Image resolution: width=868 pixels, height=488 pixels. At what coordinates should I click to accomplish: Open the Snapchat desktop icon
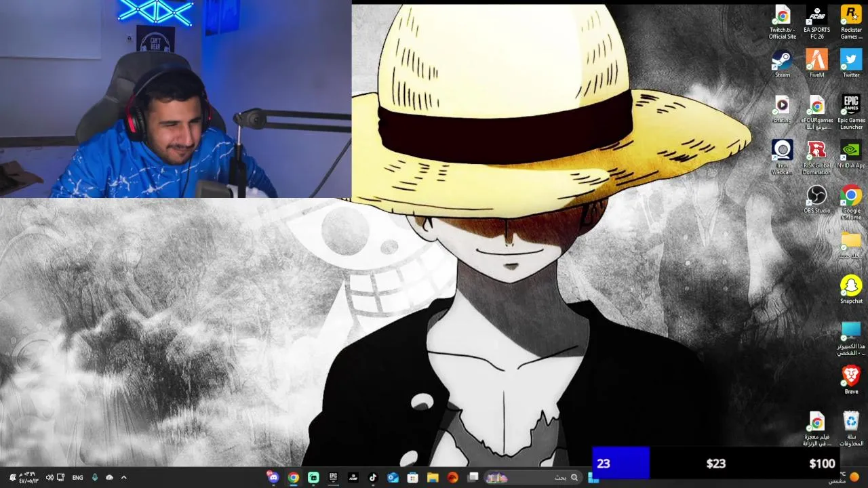(x=851, y=290)
